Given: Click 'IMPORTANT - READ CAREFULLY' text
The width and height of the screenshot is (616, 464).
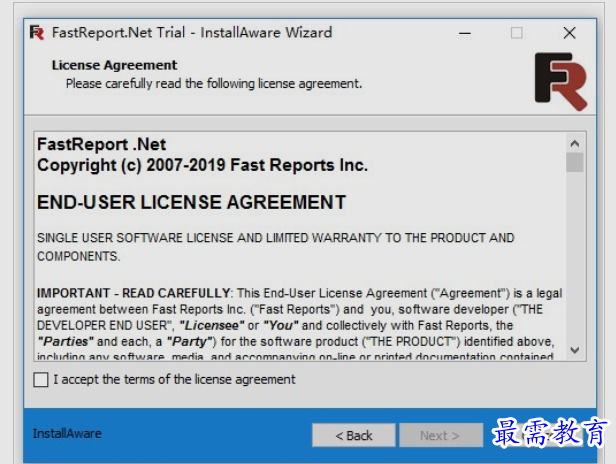Looking at the screenshot, I should click(133, 293).
